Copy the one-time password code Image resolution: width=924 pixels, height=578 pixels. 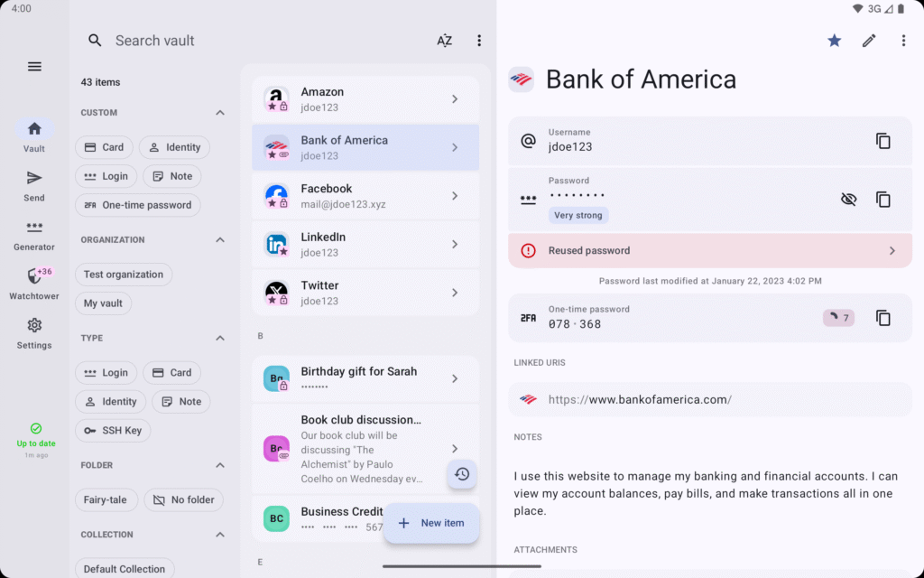(x=882, y=318)
